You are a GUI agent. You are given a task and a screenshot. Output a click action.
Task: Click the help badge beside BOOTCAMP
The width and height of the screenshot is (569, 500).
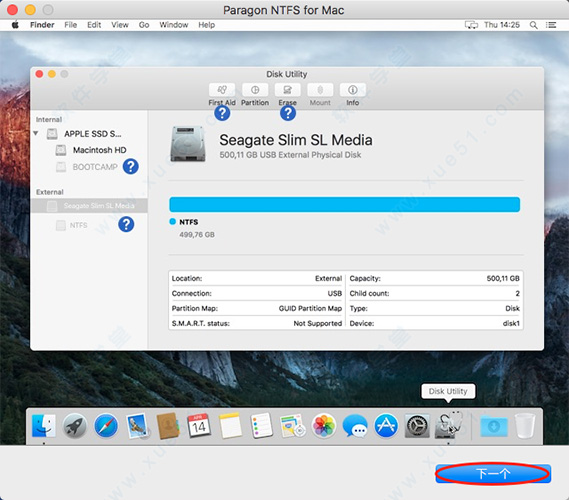(x=131, y=166)
